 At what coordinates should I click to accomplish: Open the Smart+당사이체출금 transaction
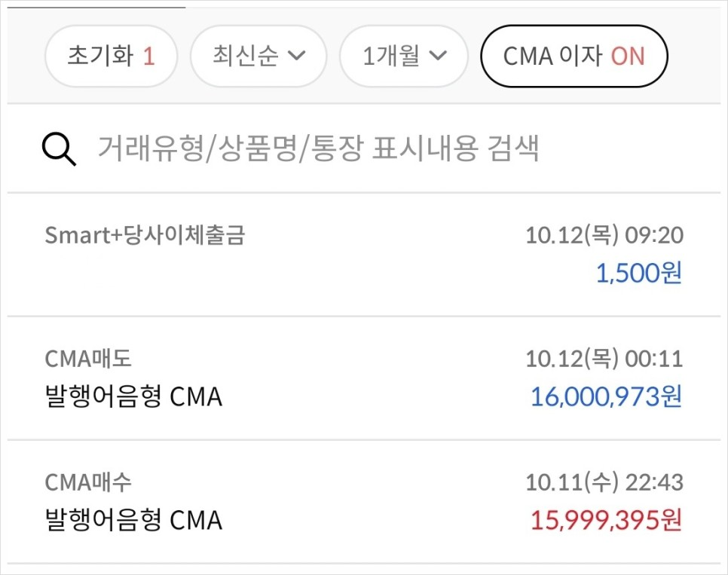364,255
